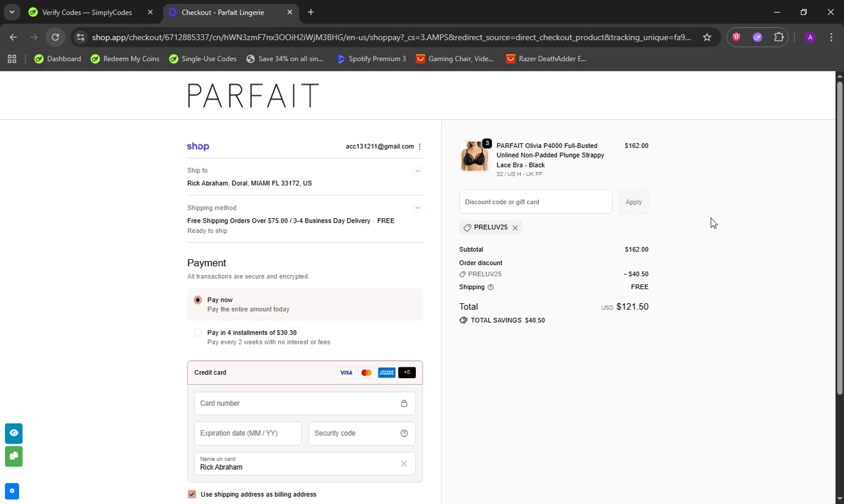
Task: Open the Razer DeathAdder E... bookmark
Action: click(546, 58)
